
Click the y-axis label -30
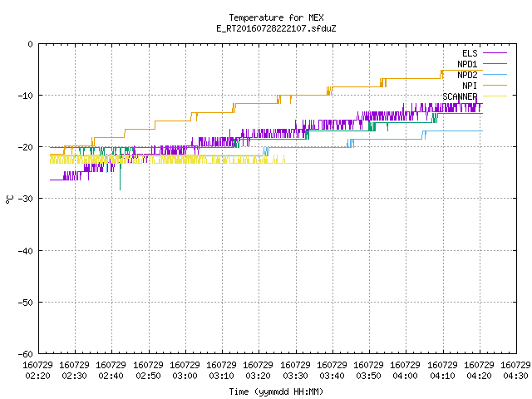26,199
